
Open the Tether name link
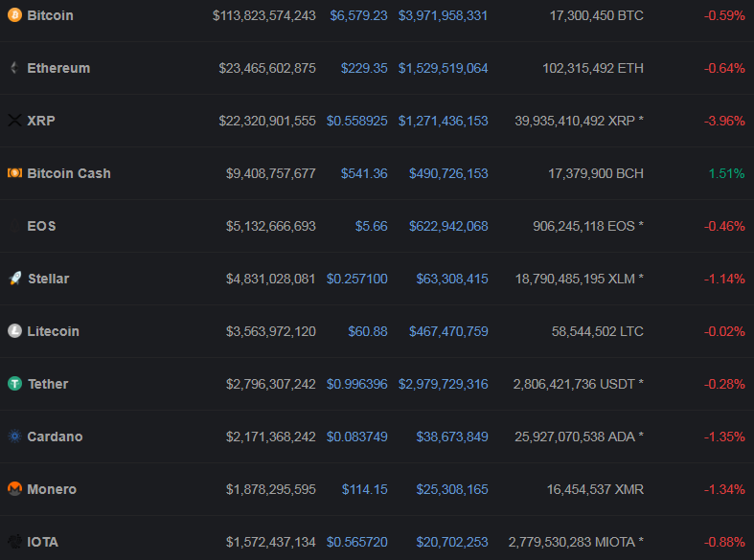[x=48, y=384]
